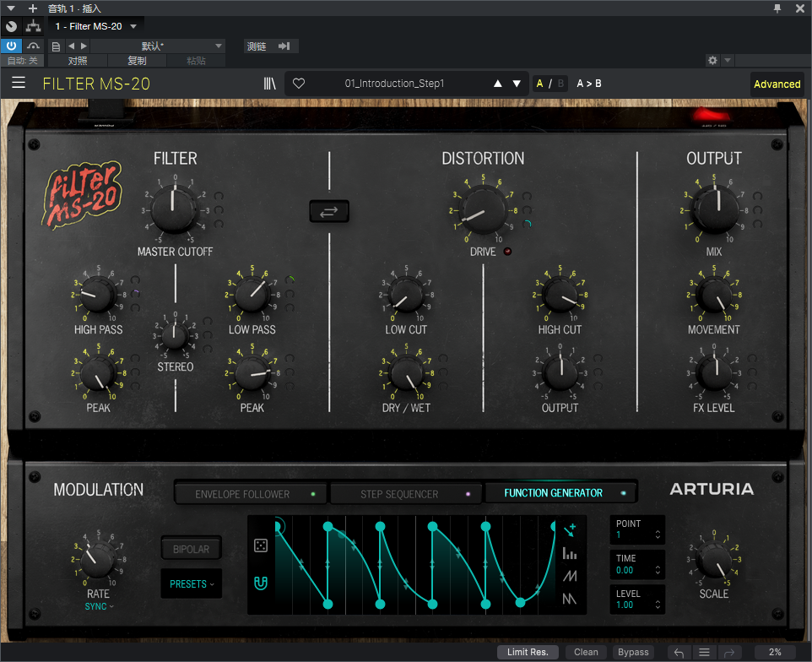This screenshot has width=812, height=662.
Task: Click the Scale knob in the modulation section
Action: pos(715,562)
